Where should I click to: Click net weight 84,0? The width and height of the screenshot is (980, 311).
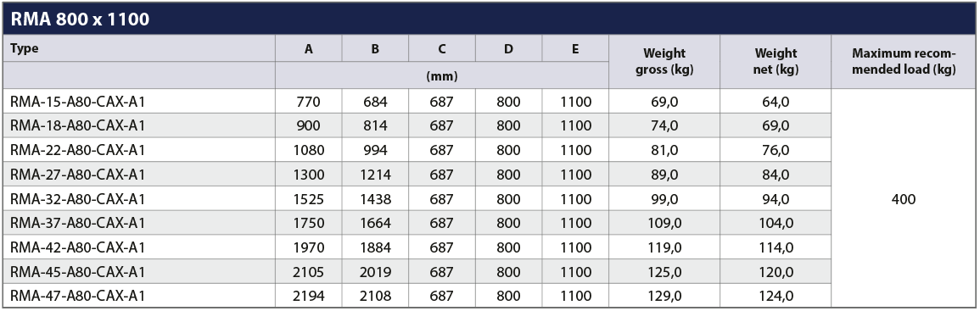coord(776,175)
